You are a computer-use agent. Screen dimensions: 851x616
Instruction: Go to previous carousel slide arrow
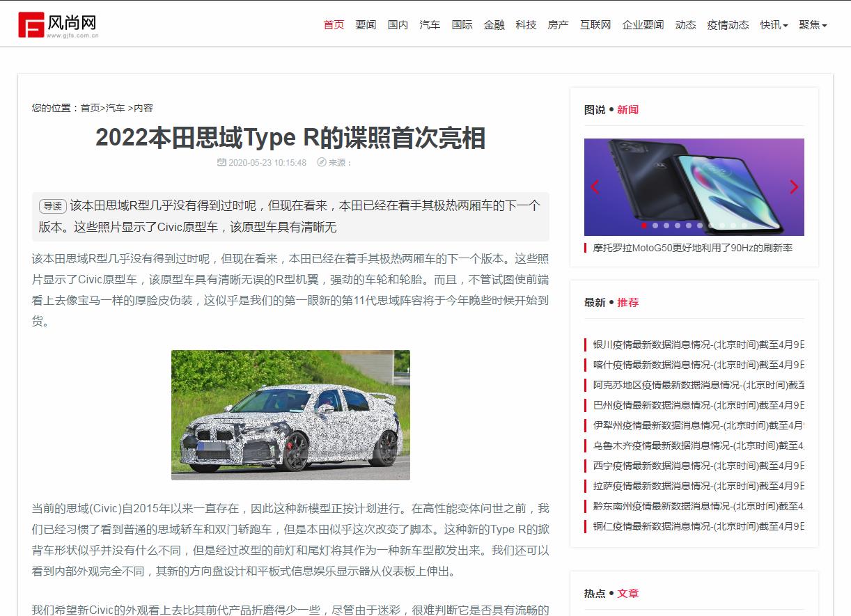tap(595, 187)
